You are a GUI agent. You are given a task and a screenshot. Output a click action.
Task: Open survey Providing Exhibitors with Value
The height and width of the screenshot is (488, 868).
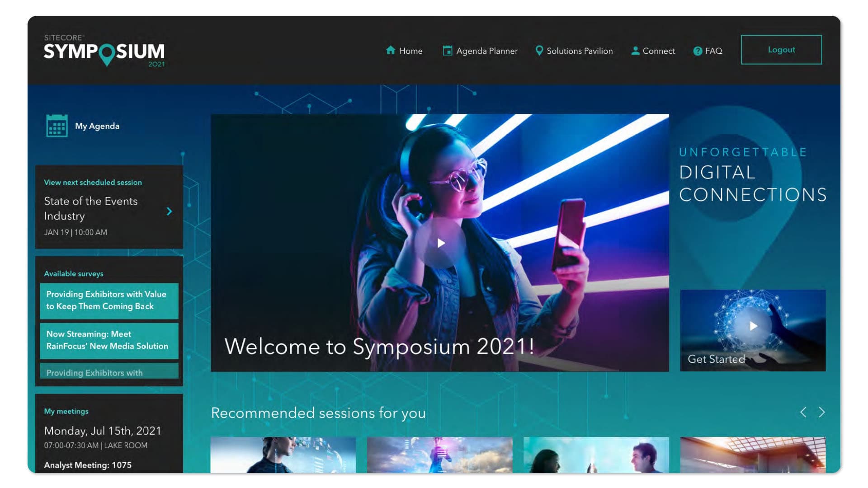[109, 301]
